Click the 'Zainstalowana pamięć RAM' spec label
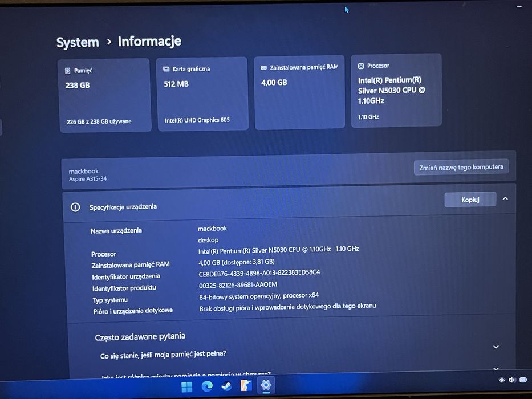The height and width of the screenshot is (399, 532). pos(130,265)
